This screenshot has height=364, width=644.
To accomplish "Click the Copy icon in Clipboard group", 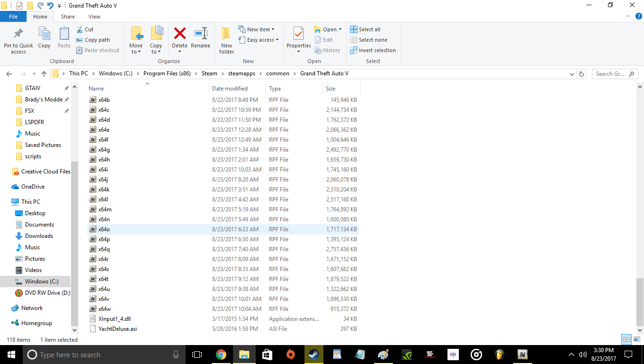I will coord(44,38).
